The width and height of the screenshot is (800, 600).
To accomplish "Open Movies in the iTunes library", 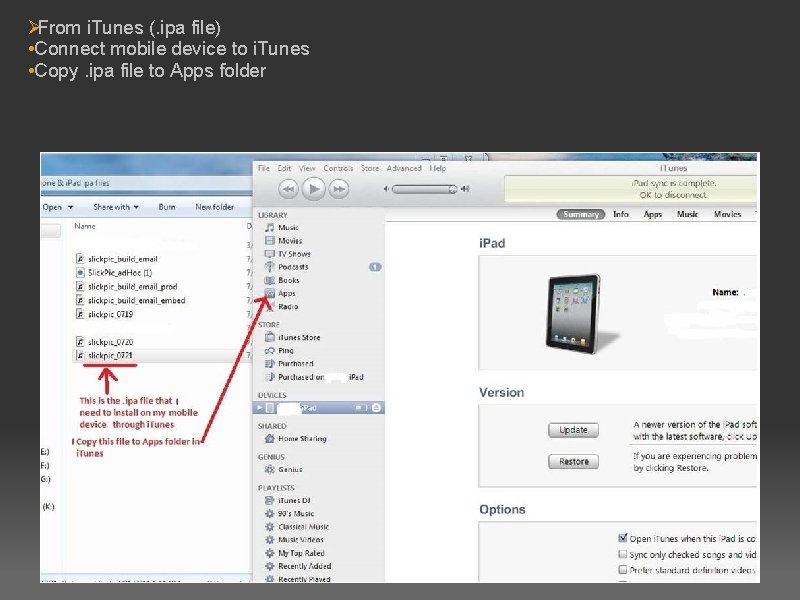I will tap(290, 241).
